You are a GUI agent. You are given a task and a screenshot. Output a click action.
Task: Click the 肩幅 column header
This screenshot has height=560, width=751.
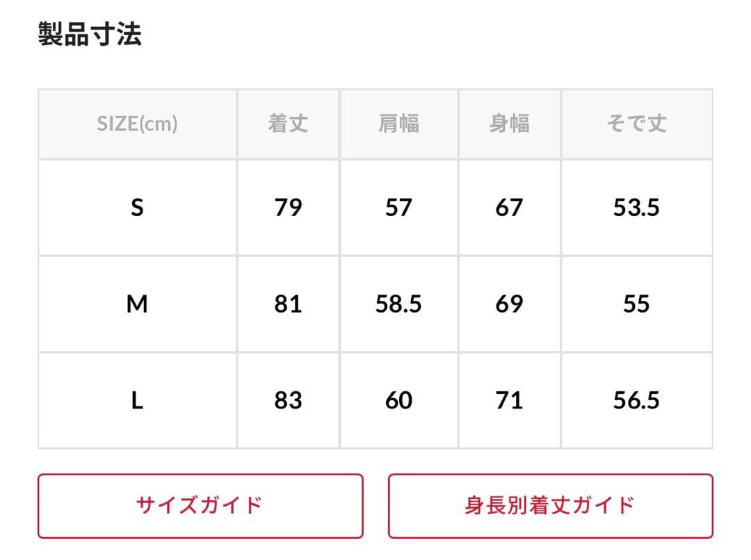pos(399,124)
